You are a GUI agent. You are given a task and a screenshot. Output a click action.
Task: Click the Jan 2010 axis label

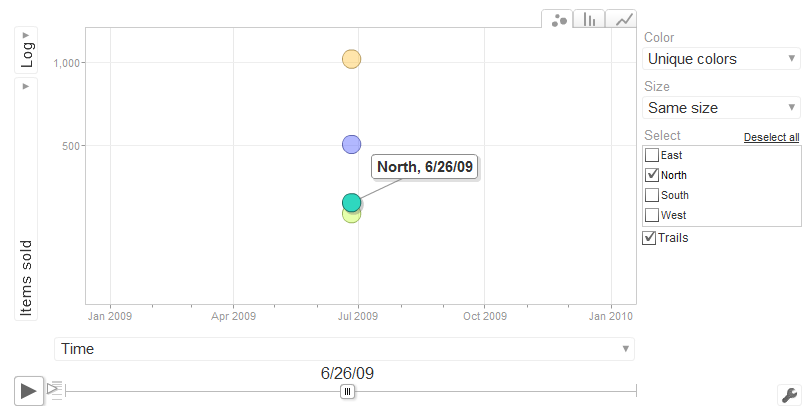click(x=611, y=316)
